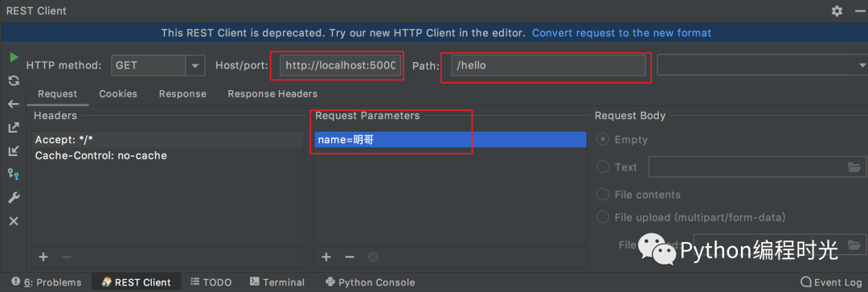Screen dimensions: 868x292
Task: Click the back arrow icon in sidebar
Action: (14, 104)
